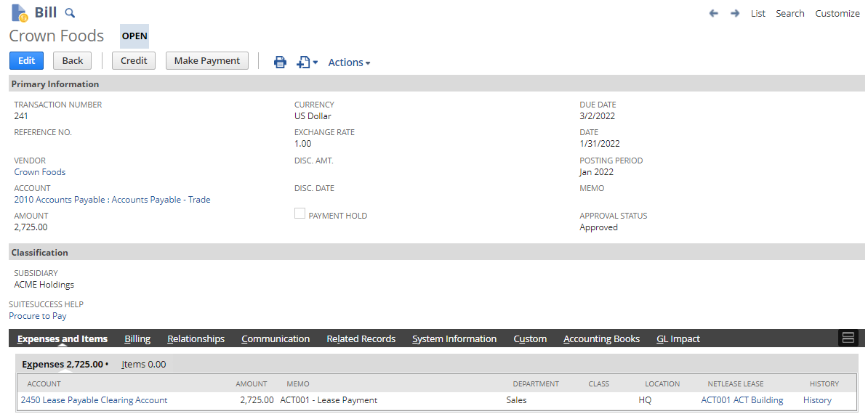Click the Location column header

(x=662, y=383)
